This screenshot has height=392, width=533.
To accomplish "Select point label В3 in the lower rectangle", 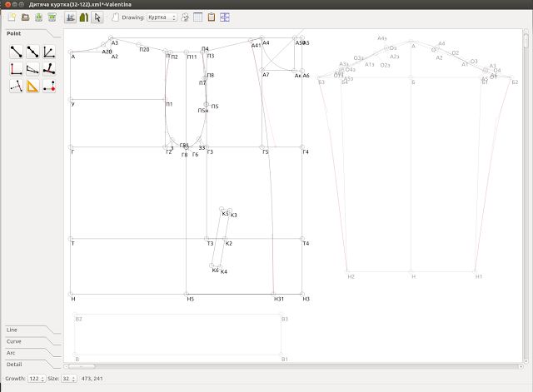I will point(285,320).
